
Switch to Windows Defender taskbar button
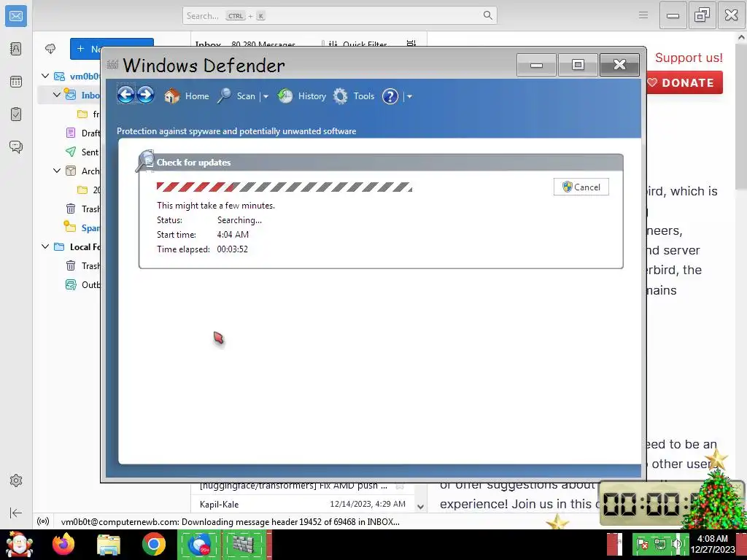click(x=246, y=544)
